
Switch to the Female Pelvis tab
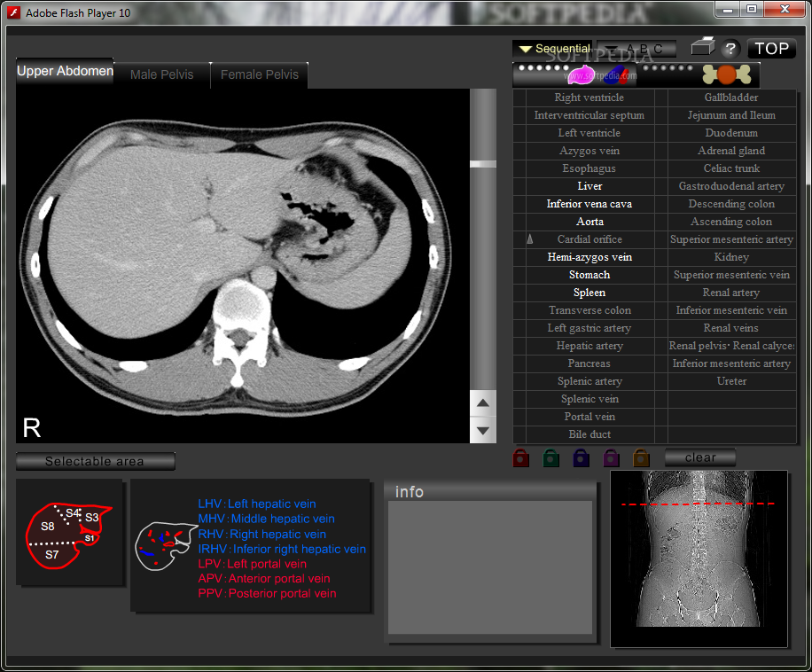pos(260,74)
